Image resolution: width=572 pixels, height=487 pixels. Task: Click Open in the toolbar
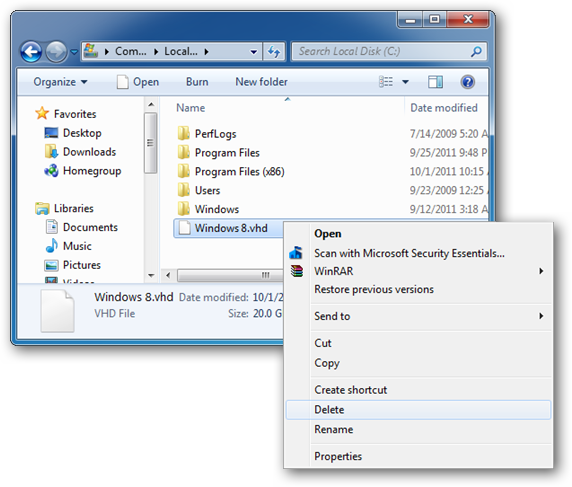pyautogui.click(x=138, y=82)
